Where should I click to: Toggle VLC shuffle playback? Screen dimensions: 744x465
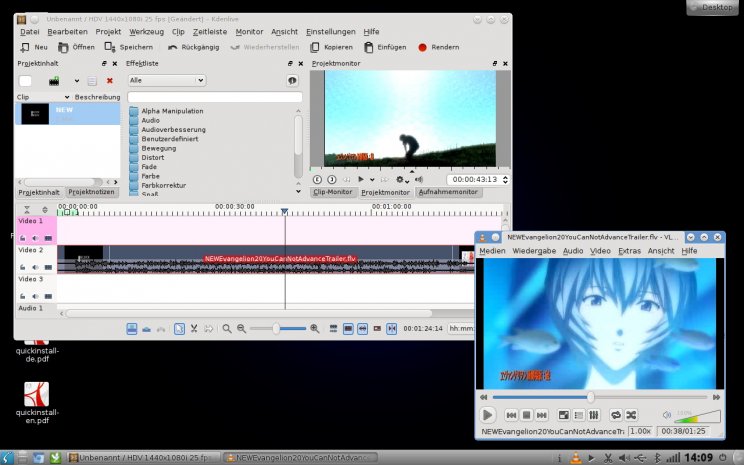point(631,415)
